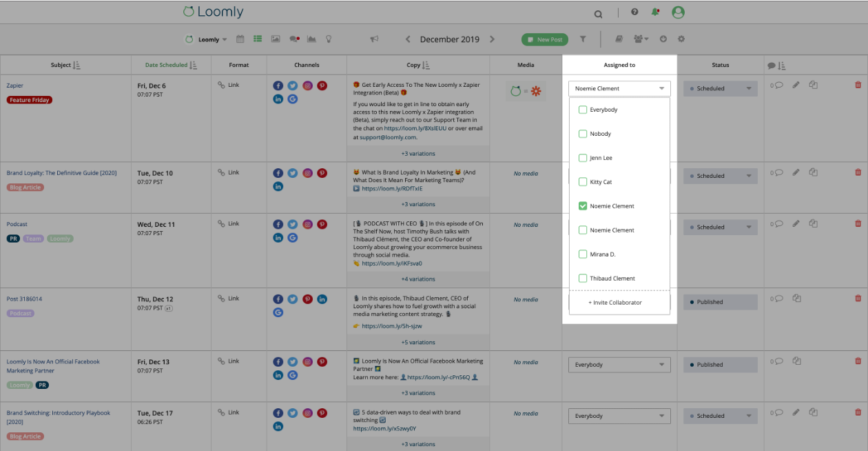Click the Feature Friday label
This screenshot has height=451, width=868.
(x=30, y=100)
